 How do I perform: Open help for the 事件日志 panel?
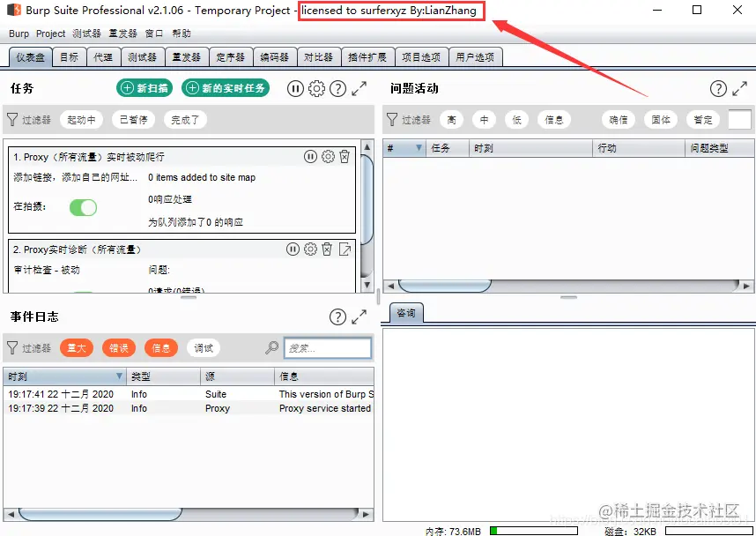pyautogui.click(x=337, y=317)
